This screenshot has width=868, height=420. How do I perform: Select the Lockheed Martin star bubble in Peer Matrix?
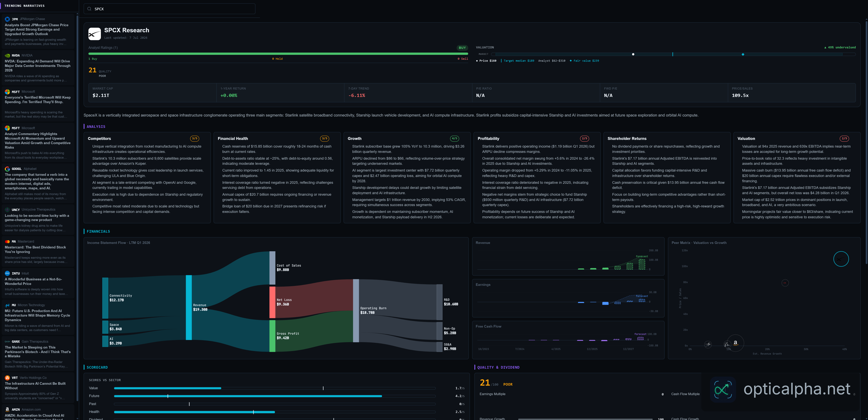pos(708,344)
